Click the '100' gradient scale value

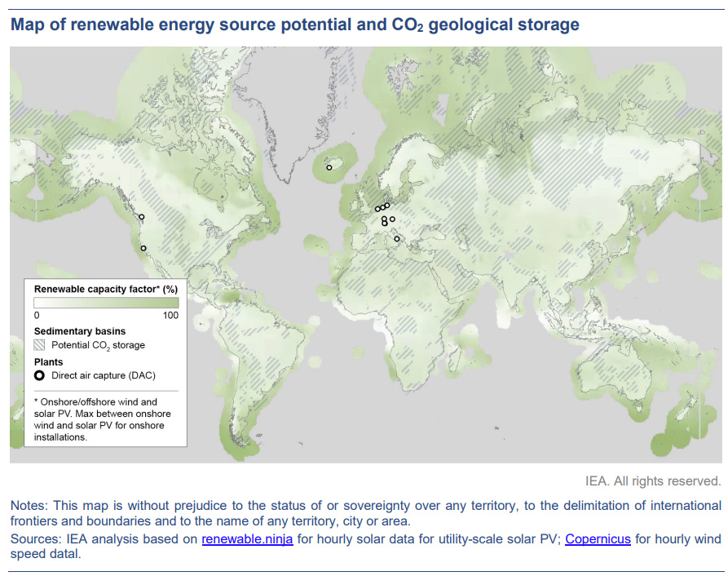click(x=170, y=316)
